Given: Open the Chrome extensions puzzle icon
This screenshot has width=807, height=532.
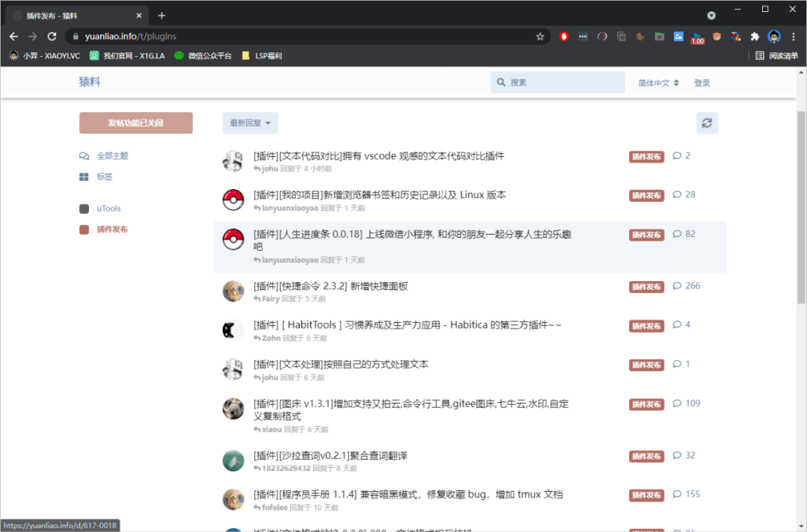Looking at the screenshot, I should coord(755,37).
